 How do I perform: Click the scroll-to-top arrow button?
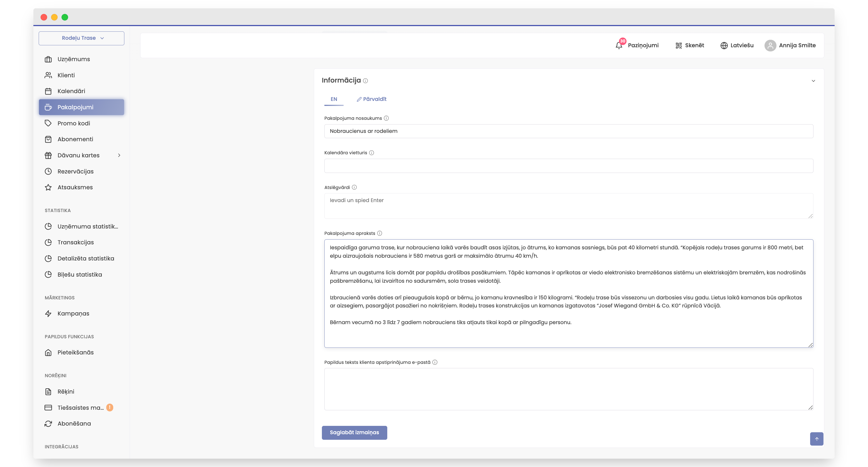pos(817,439)
